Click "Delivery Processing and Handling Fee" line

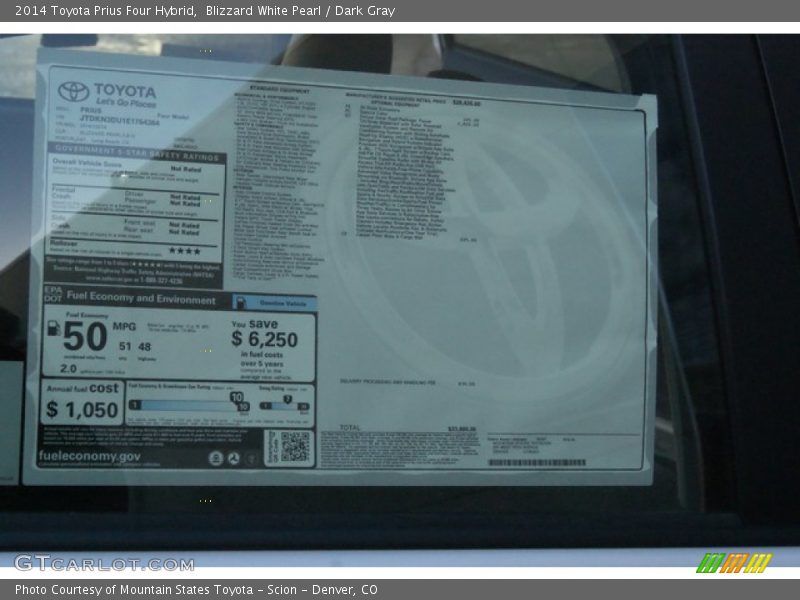pyautogui.click(x=388, y=382)
